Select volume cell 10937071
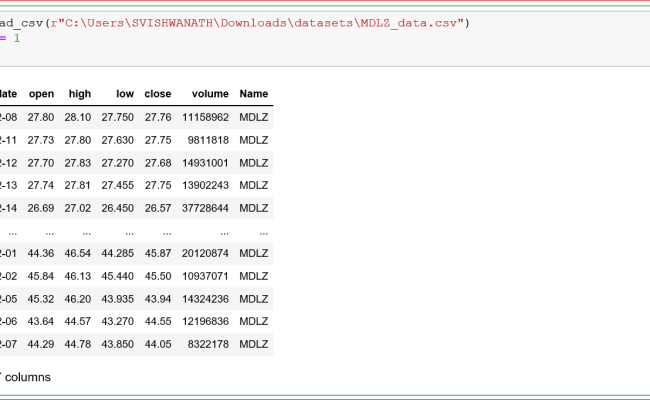 pyautogui.click(x=205, y=276)
